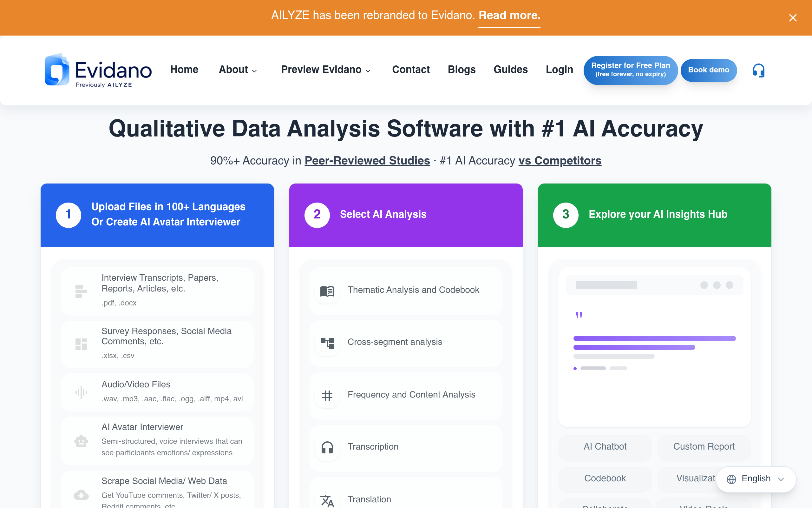Open the Peer-Reviewed Studies link

(x=367, y=161)
